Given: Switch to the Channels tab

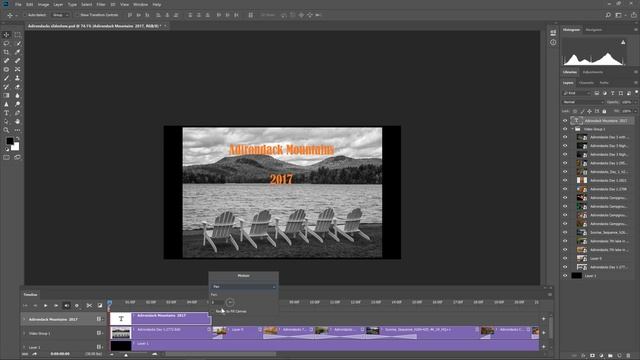Looking at the screenshot, I should pyautogui.click(x=587, y=83).
